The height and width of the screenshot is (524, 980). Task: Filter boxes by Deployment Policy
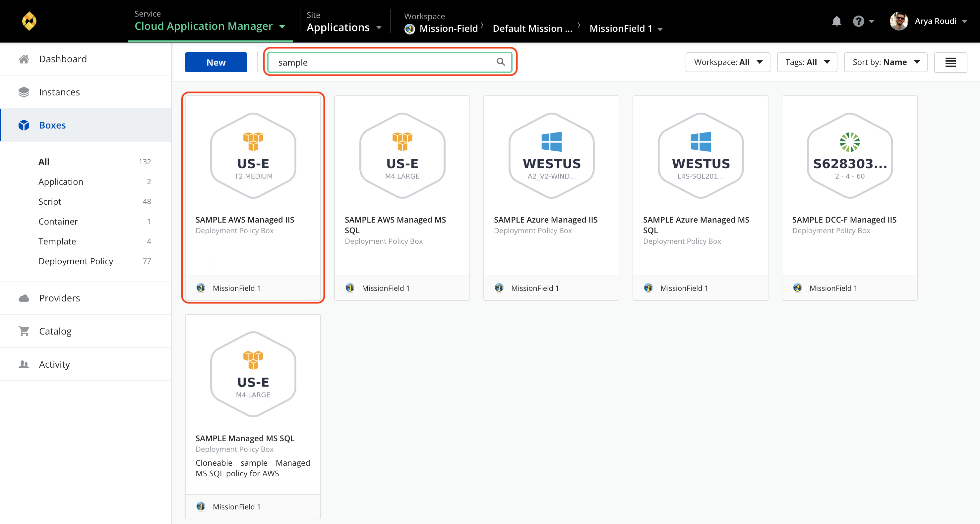(x=76, y=261)
